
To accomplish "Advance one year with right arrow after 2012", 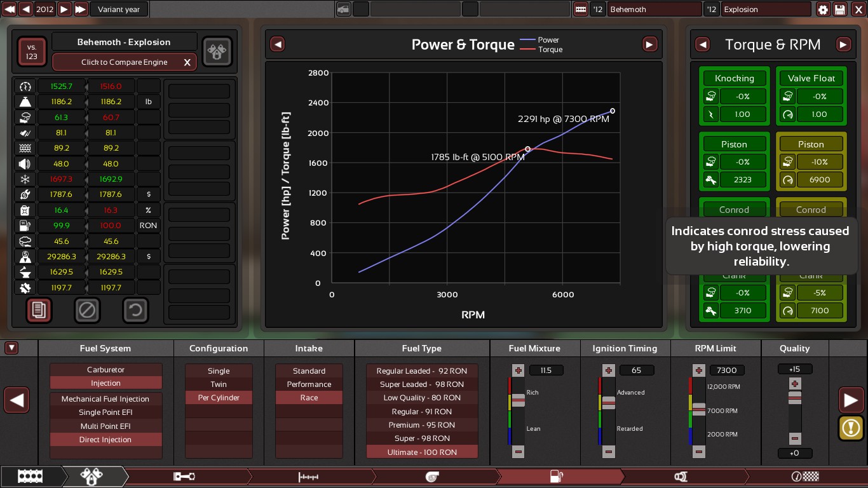I will [64, 9].
